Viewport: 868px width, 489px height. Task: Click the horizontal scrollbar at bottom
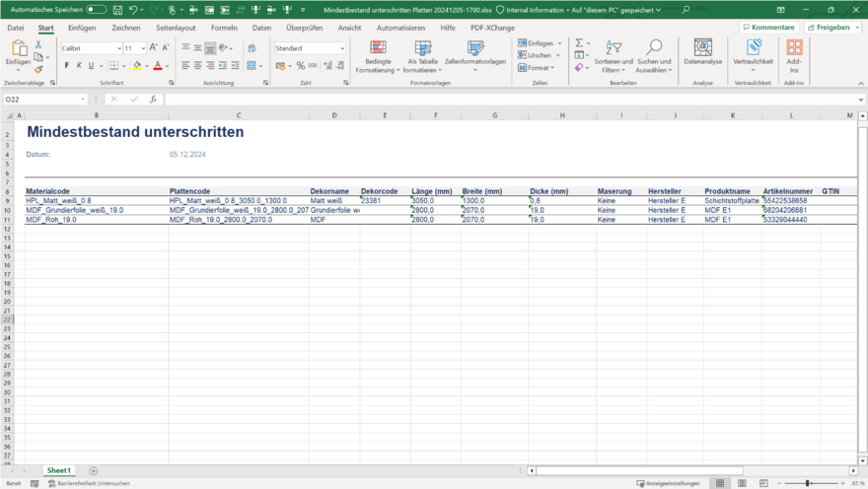640,470
